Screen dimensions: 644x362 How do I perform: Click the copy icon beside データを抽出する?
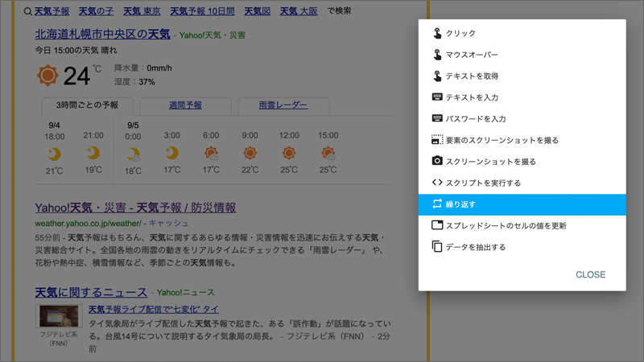click(437, 246)
